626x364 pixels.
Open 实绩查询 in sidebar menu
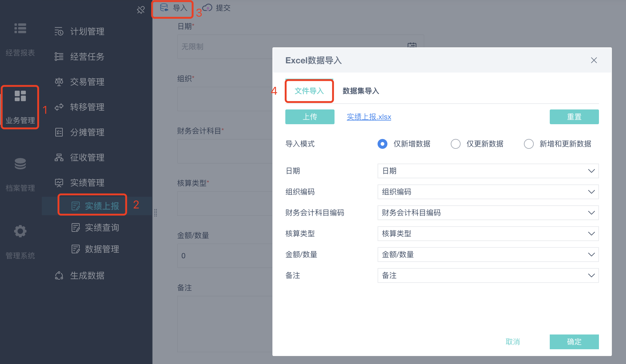101,228
